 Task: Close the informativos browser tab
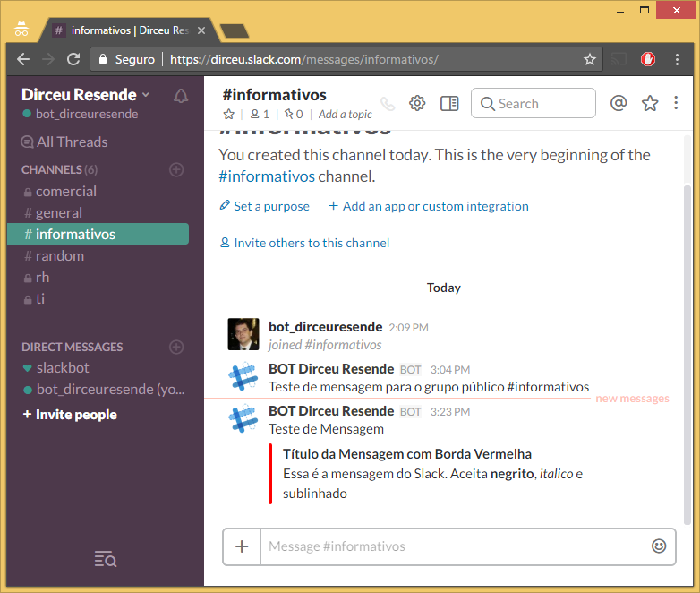click(x=201, y=30)
